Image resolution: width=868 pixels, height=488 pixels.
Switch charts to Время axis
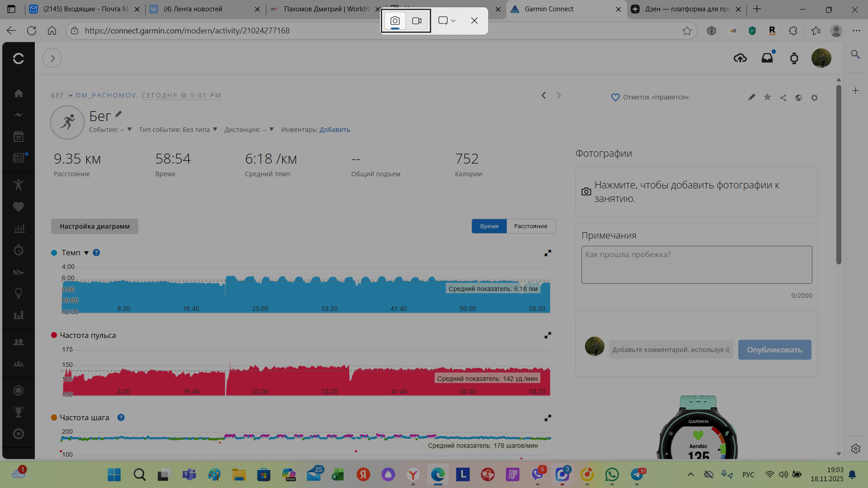coord(489,226)
